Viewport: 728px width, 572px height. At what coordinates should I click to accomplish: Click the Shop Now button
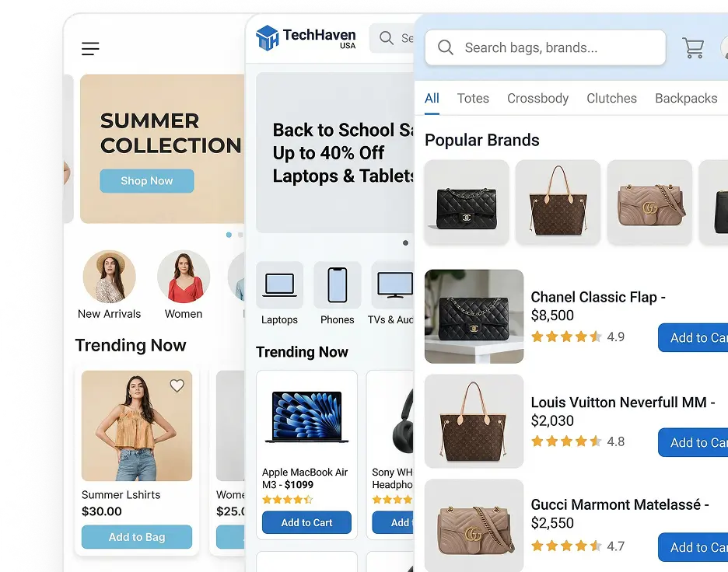(147, 181)
